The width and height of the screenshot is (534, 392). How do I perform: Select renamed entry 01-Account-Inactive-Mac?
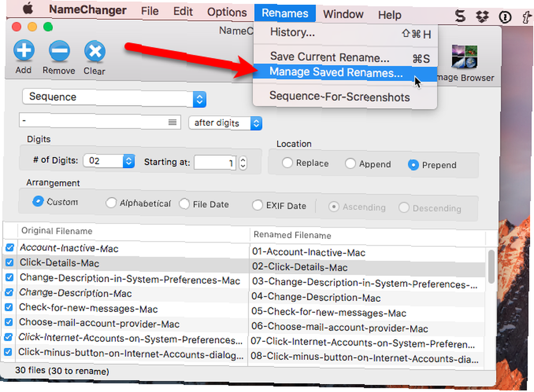click(309, 252)
